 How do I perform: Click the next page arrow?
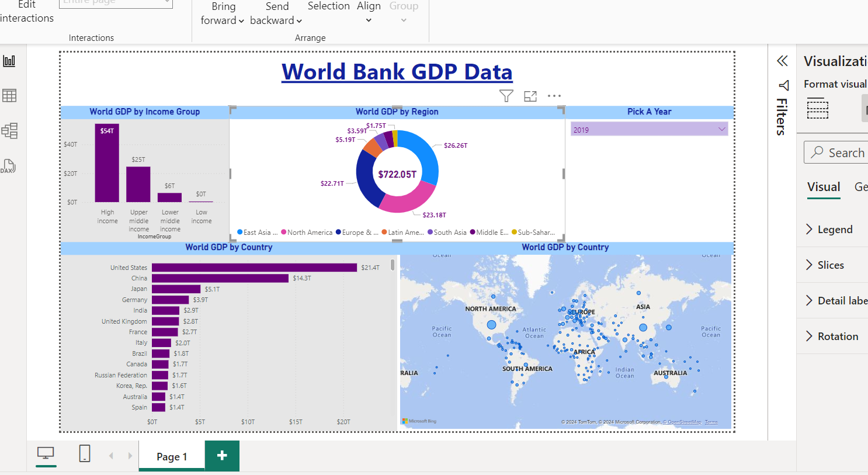(130, 456)
